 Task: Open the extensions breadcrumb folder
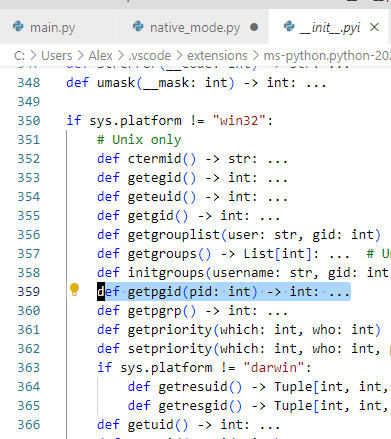(x=217, y=55)
